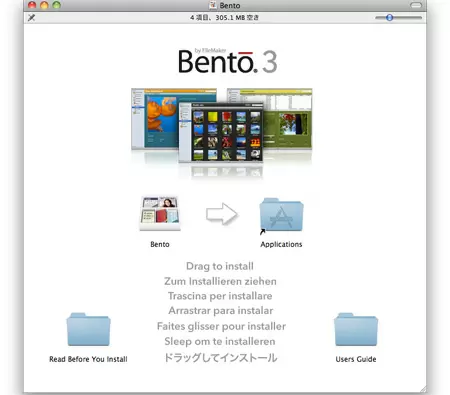The width and height of the screenshot is (450, 395).
Task: Click the Users Guide label text
Action: pyautogui.click(x=356, y=359)
